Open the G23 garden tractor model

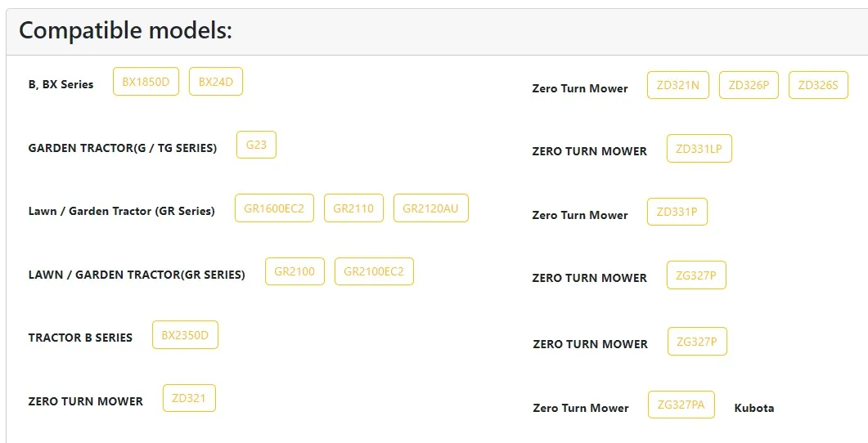click(256, 145)
